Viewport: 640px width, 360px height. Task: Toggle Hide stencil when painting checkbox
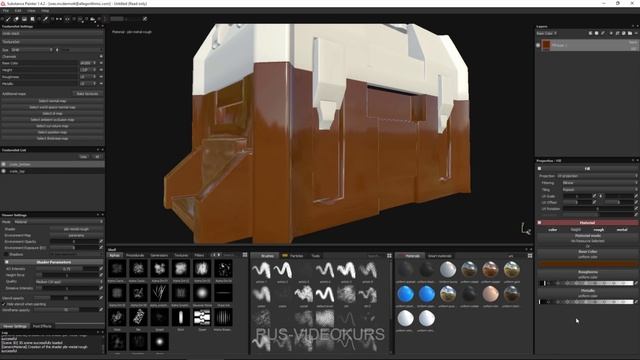click(4, 304)
